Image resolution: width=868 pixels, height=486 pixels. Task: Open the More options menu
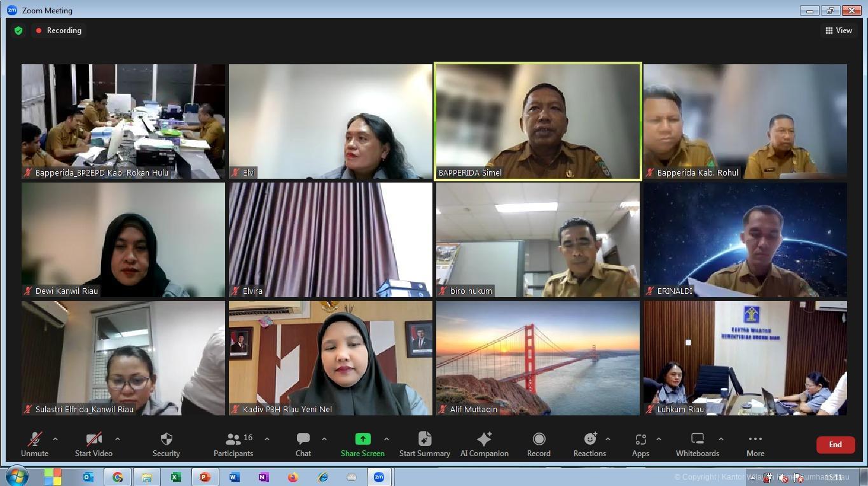click(755, 445)
